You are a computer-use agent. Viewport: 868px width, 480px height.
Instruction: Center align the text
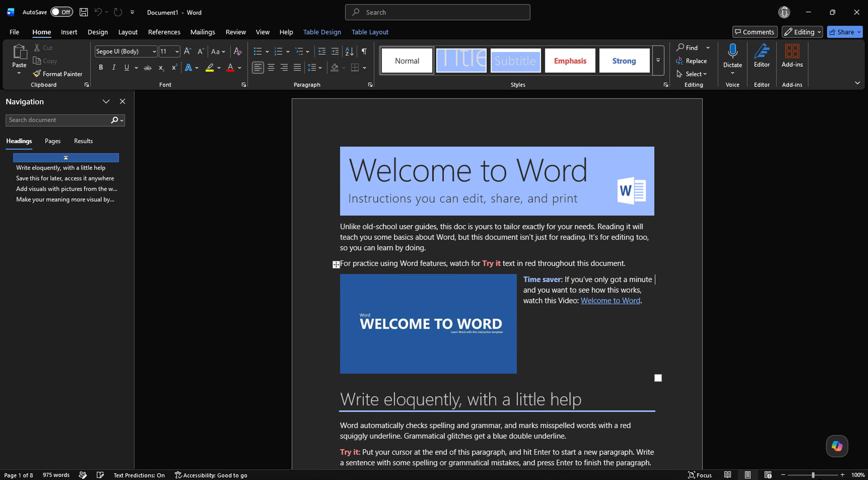point(271,68)
